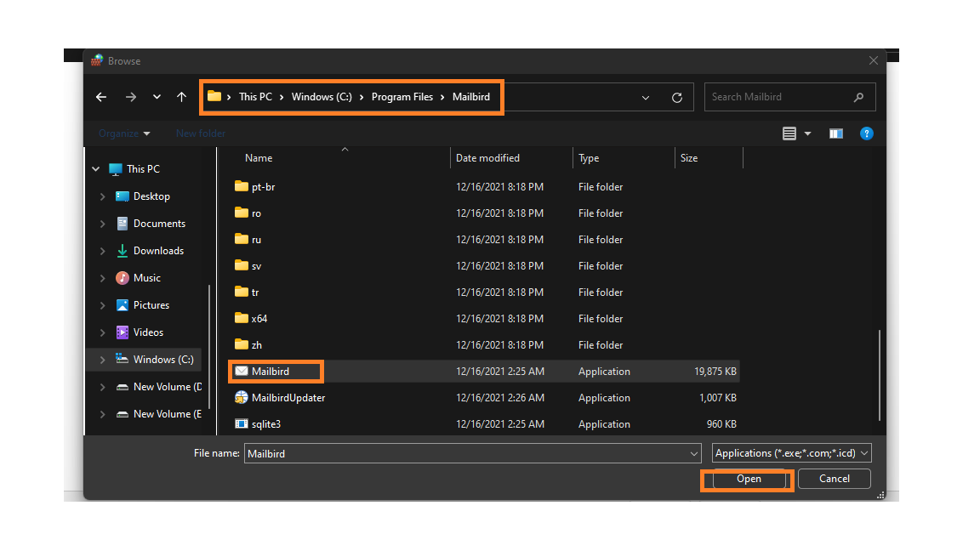Expand the File name dropdown arrow
980x551 pixels.
(694, 453)
